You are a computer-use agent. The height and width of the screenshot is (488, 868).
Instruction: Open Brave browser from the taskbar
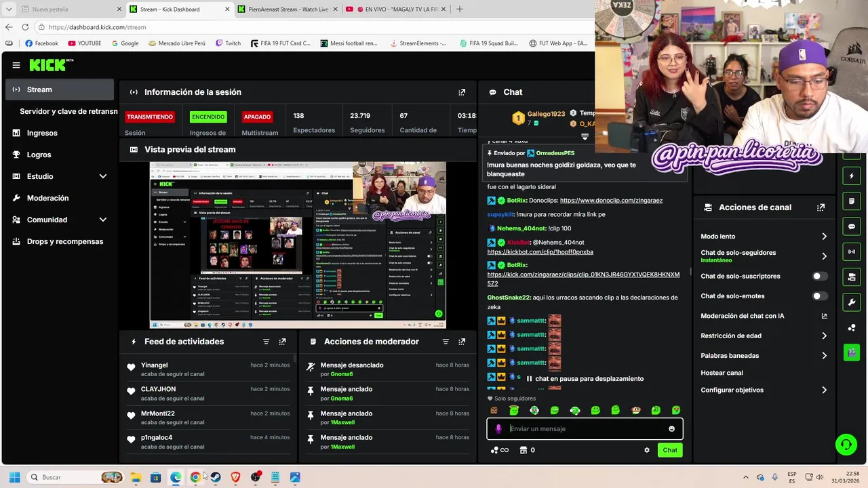click(x=235, y=477)
